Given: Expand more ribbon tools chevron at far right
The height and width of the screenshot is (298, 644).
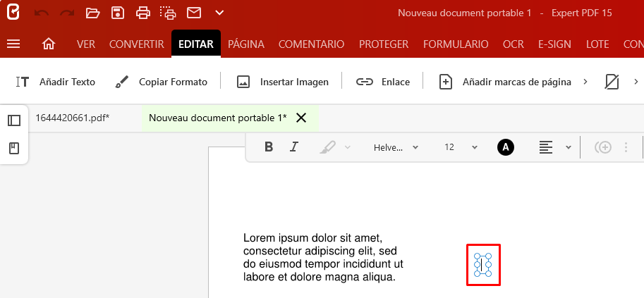Looking at the screenshot, I should pyautogui.click(x=636, y=82).
